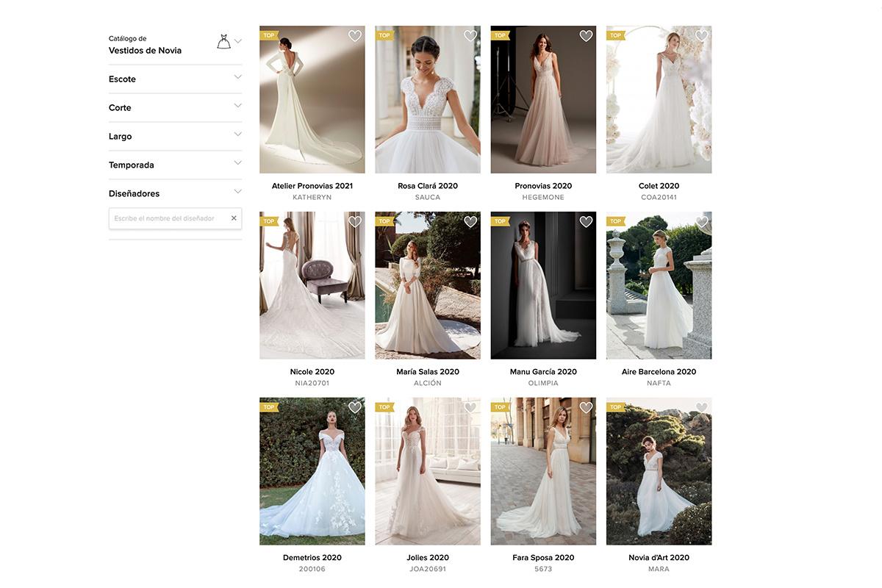This screenshot has height=588, width=882.
Task: View the COA20141 dress photo
Action: click(659, 99)
